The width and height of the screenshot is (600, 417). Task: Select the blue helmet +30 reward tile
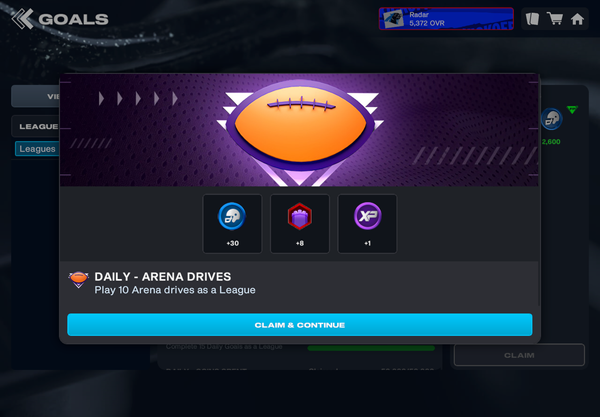(232, 224)
